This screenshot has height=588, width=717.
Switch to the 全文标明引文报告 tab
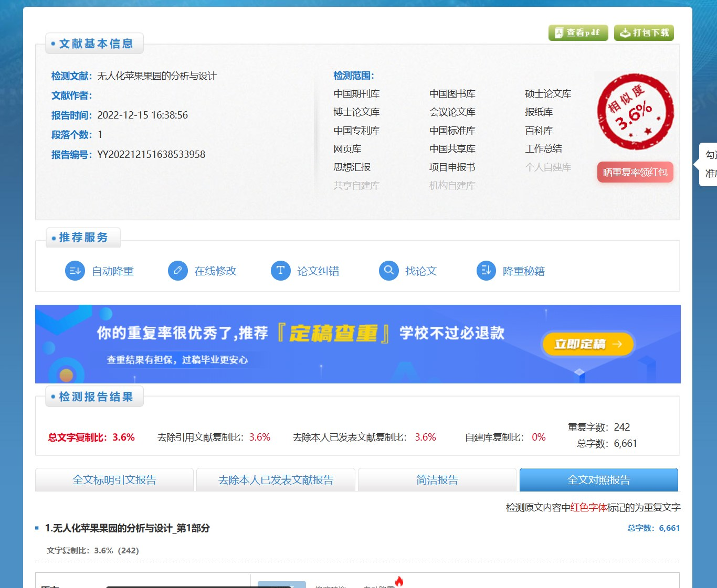(x=114, y=480)
